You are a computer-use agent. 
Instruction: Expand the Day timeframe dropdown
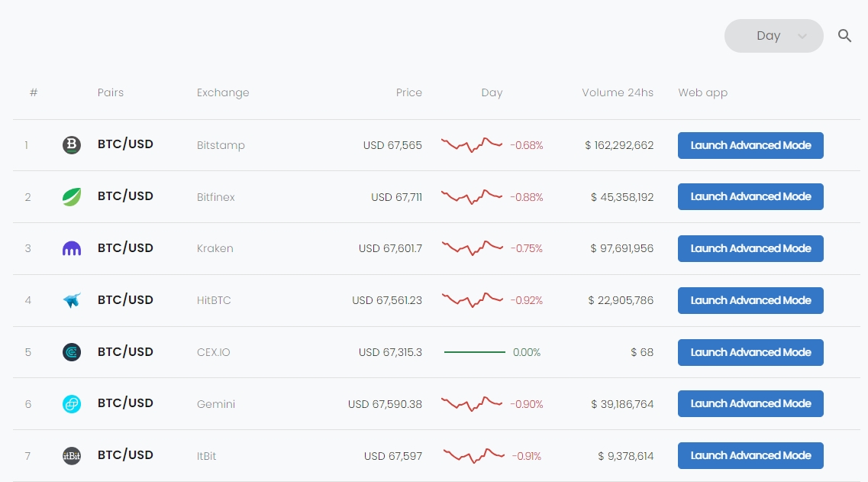pyautogui.click(x=773, y=36)
